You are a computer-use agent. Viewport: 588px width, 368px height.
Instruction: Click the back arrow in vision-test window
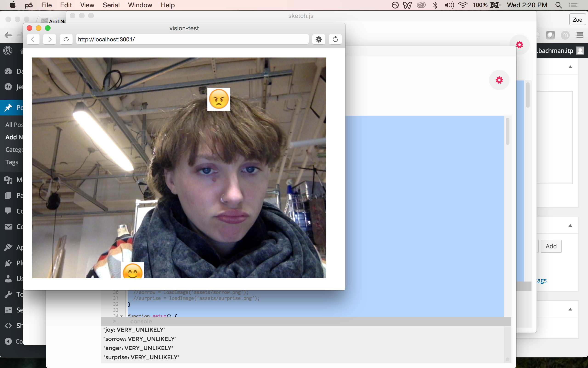[x=33, y=39]
